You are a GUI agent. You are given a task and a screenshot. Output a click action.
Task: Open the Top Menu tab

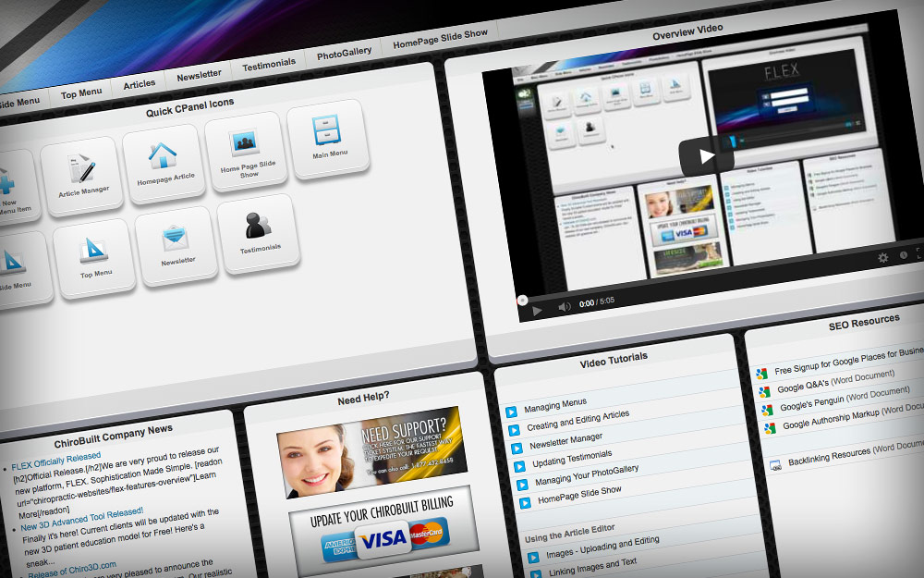(81, 93)
